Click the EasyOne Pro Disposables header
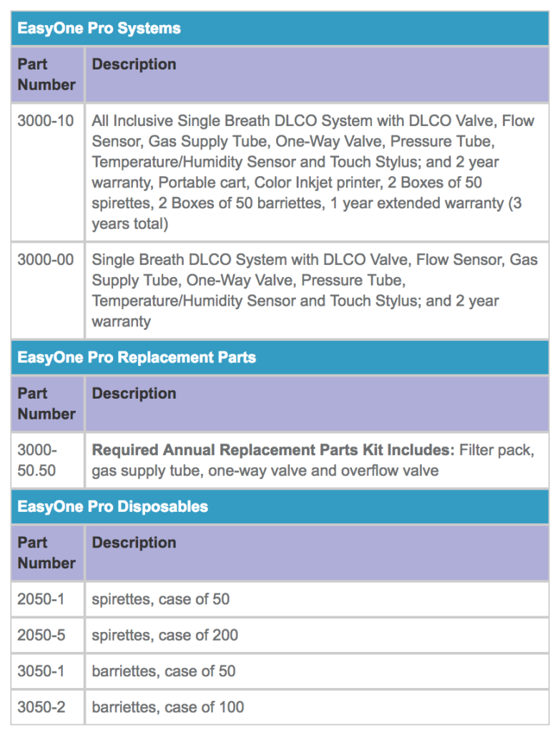 (113, 507)
